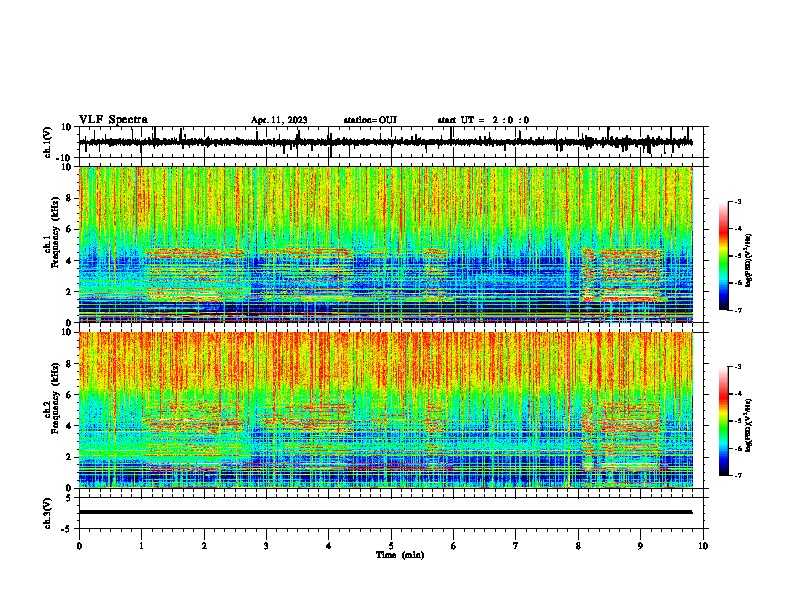Click the ch.1 color bar PSD unit label

[749, 260]
